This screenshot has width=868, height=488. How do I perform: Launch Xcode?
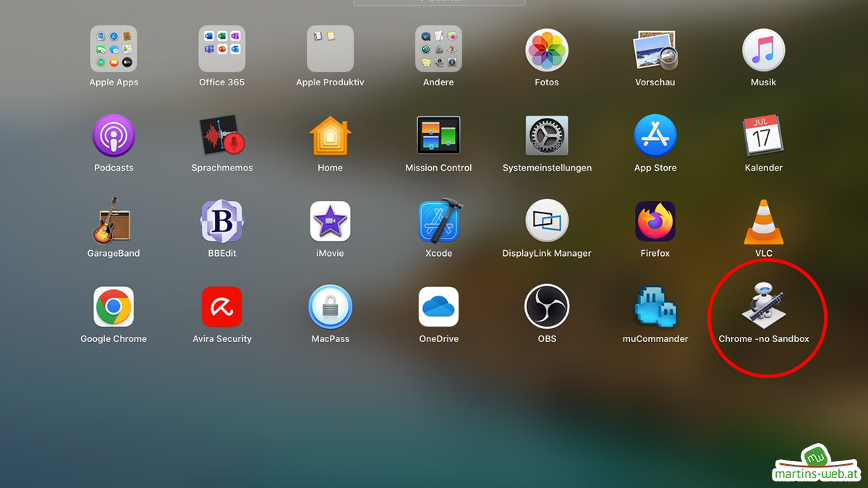(439, 221)
